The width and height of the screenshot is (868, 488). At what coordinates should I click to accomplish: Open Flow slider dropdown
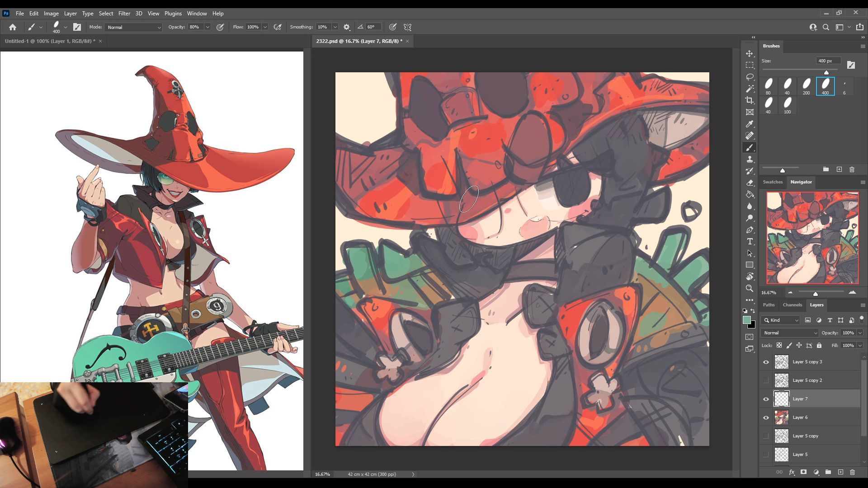[265, 27]
